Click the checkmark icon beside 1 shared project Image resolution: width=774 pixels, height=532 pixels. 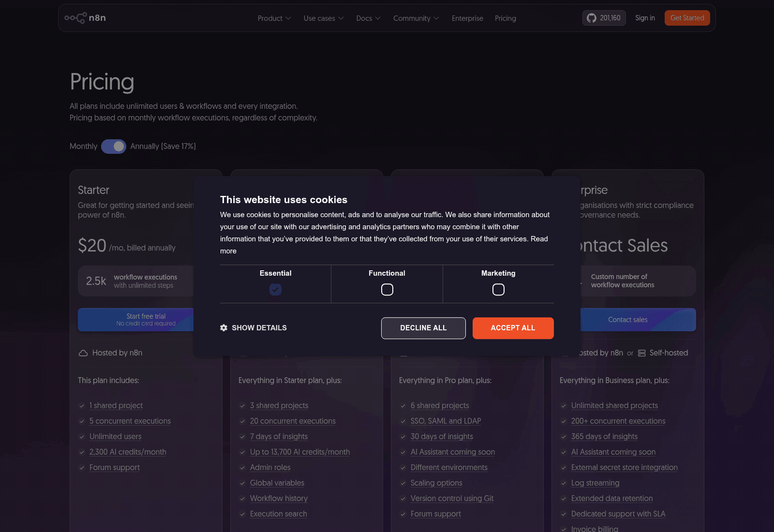[82, 406]
